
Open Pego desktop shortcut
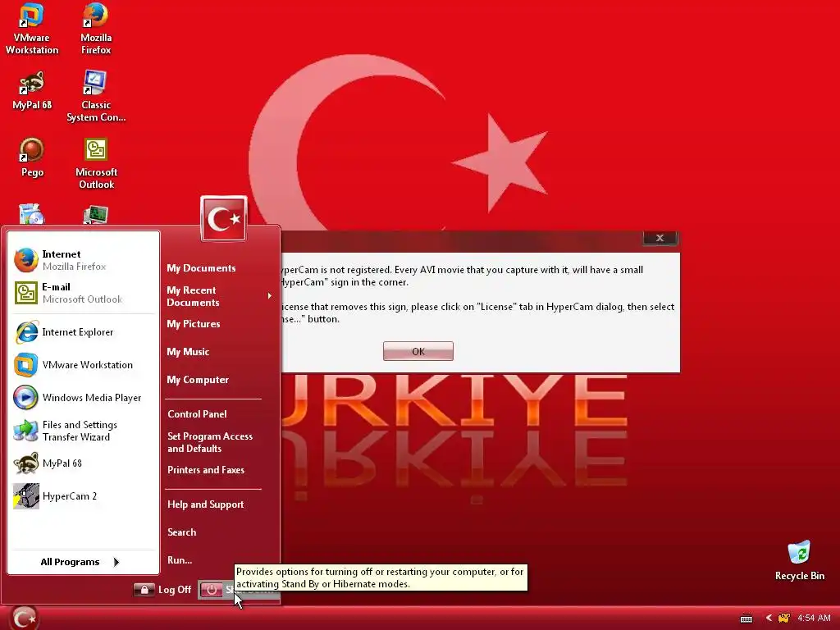point(32,157)
